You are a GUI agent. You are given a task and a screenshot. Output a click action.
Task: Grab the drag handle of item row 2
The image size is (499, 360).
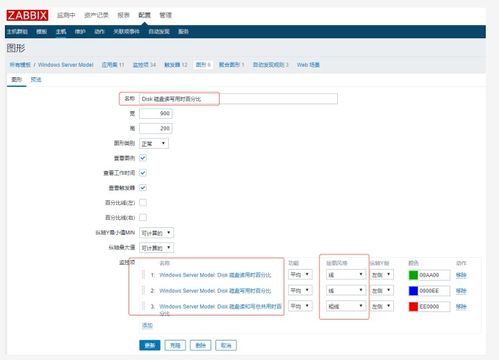[144, 290]
